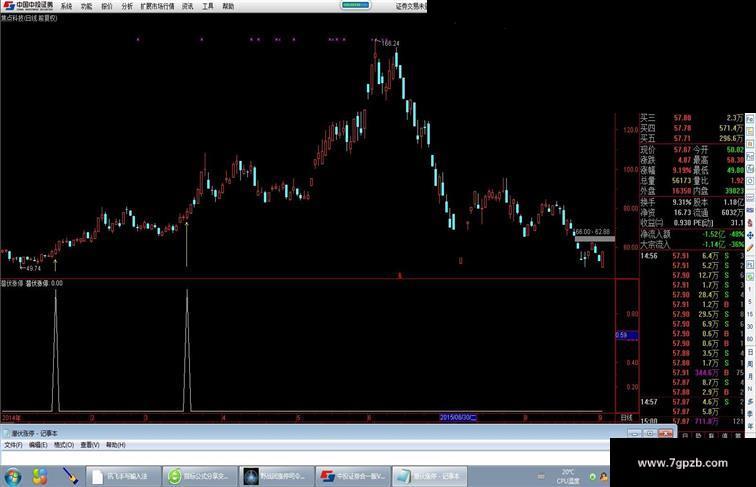
Task: Open 格式(O) menu in Notepad
Action: (64, 445)
